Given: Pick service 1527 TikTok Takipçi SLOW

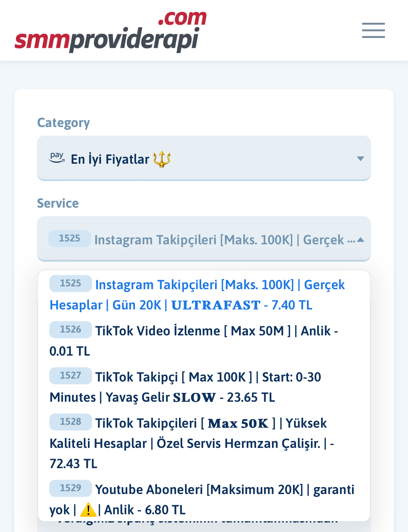Looking at the screenshot, I should [x=204, y=387].
